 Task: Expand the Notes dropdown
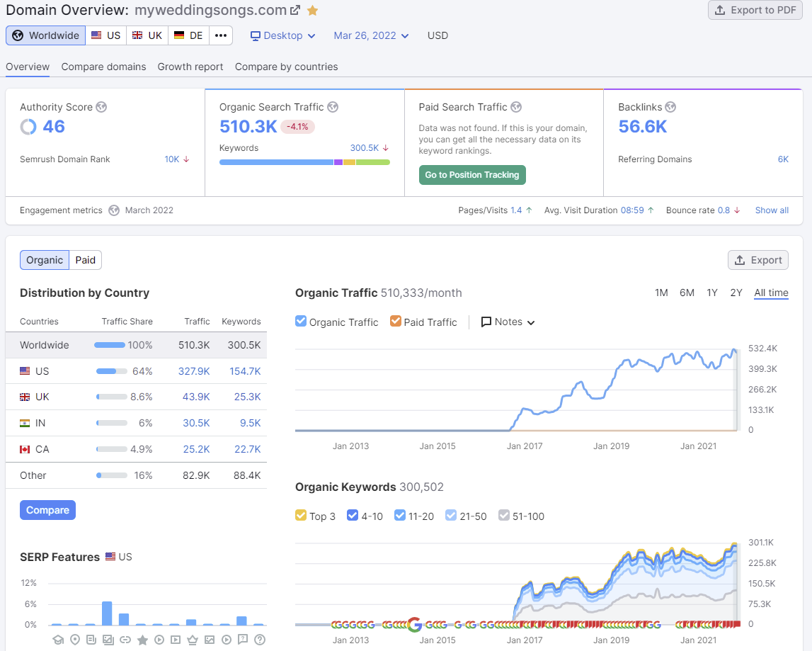tap(508, 322)
